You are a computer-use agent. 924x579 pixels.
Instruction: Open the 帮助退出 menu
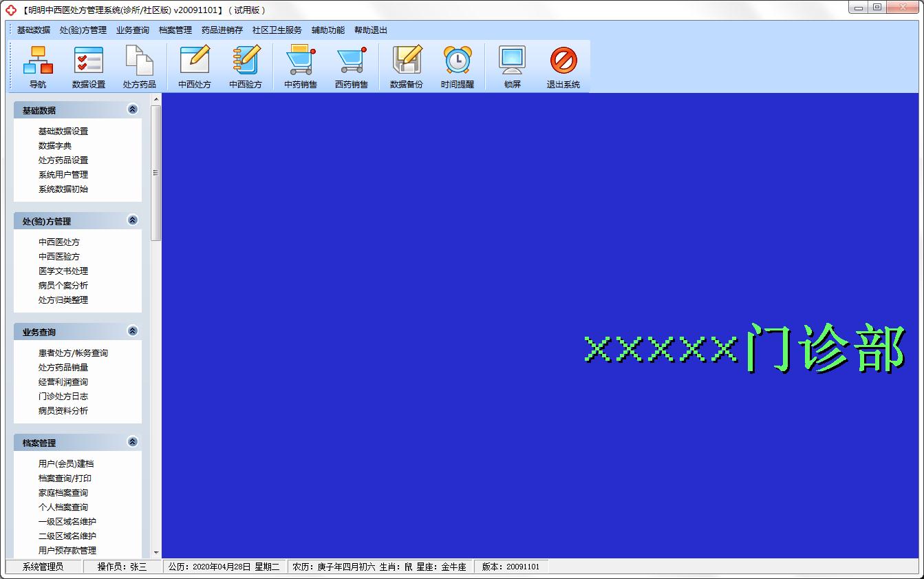point(371,30)
